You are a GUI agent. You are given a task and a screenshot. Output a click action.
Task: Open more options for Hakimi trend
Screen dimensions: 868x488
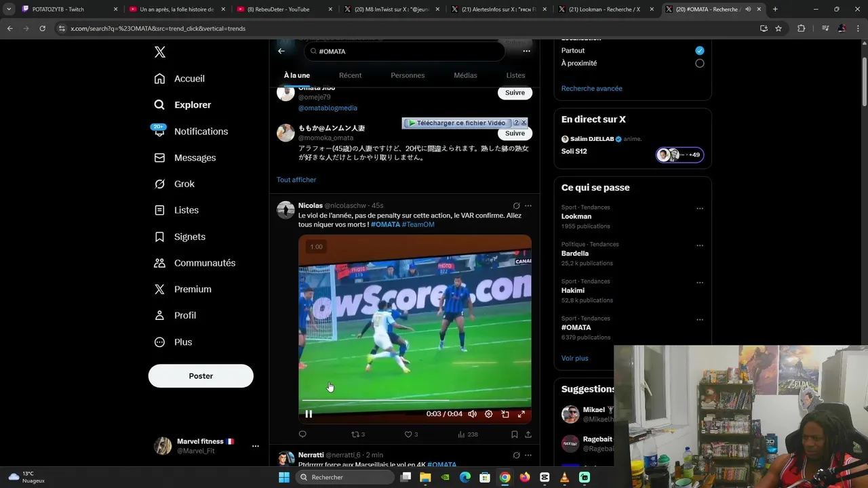click(x=700, y=283)
